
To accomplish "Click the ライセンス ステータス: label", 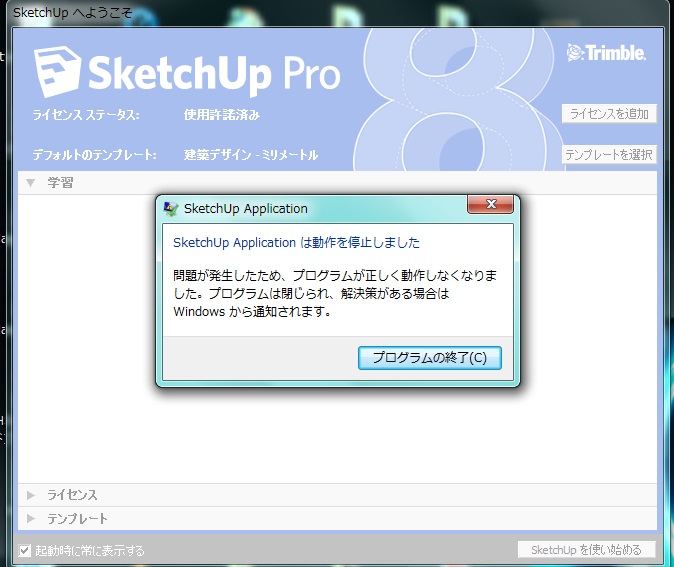I will pos(86,115).
